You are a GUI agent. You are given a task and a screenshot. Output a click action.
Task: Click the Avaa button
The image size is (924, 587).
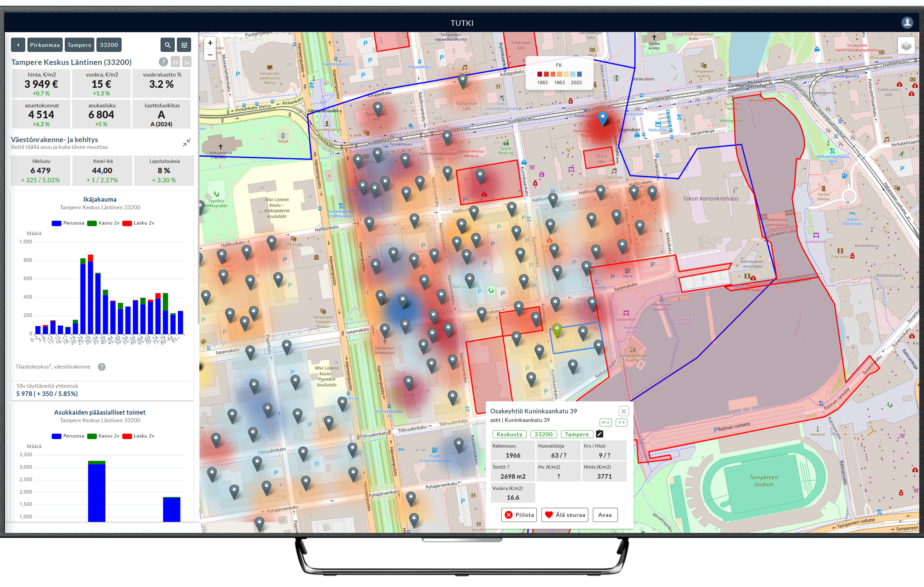[605, 515]
